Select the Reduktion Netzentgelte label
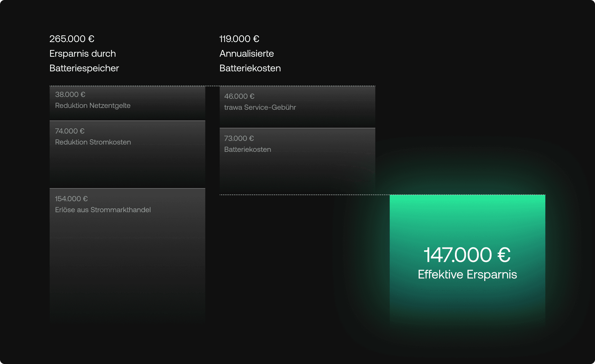595x364 pixels. 93,105
